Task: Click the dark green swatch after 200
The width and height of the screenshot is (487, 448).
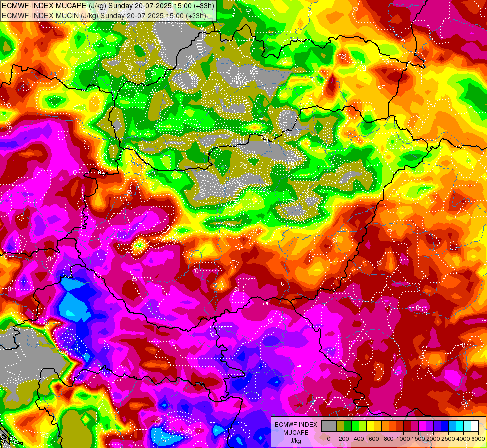Action: 348,426
